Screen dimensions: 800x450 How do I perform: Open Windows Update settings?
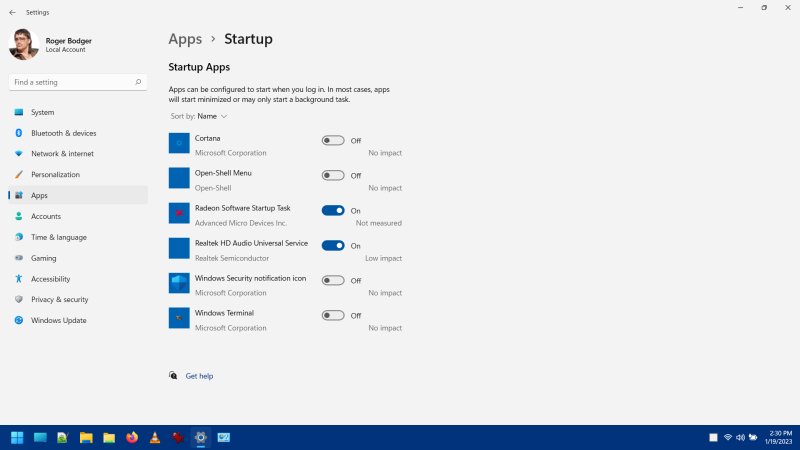pyautogui.click(x=78, y=320)
